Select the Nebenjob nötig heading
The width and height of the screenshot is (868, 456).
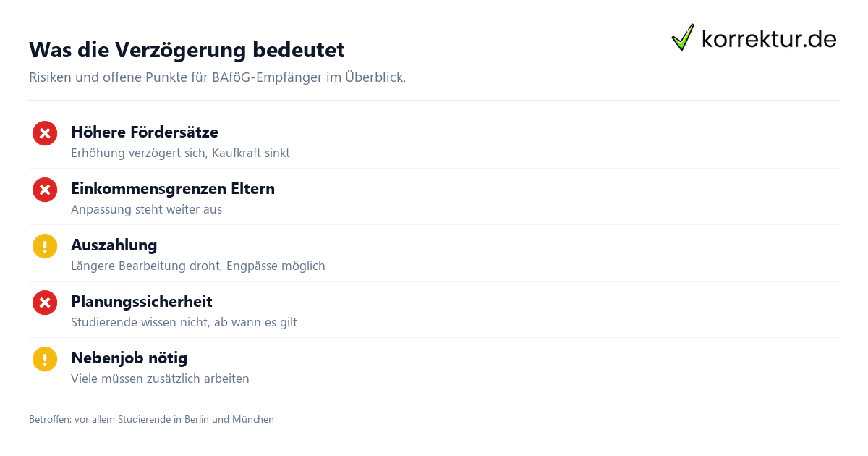(x=129, y=358)
